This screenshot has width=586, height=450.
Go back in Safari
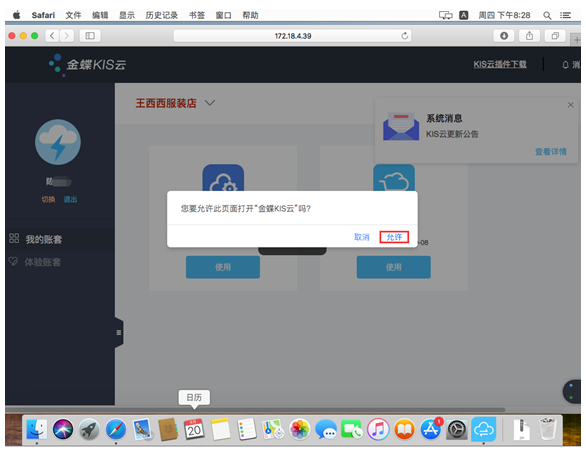(x=52, y=36)
